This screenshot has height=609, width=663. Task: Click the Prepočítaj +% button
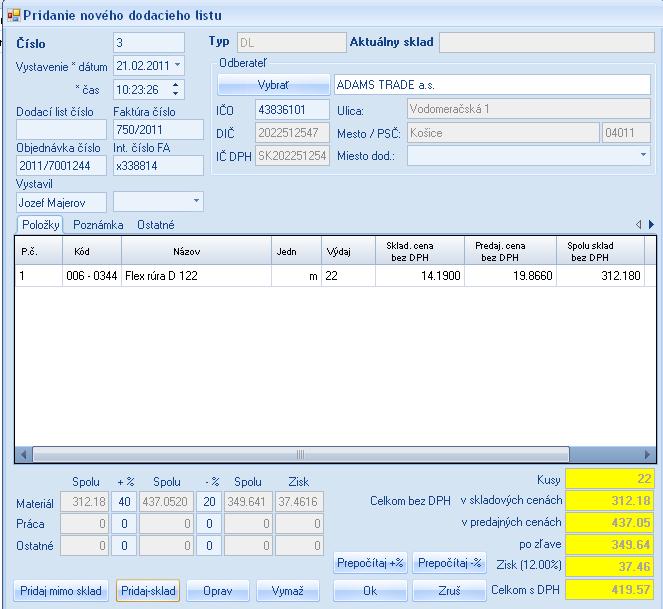[370, 563]
